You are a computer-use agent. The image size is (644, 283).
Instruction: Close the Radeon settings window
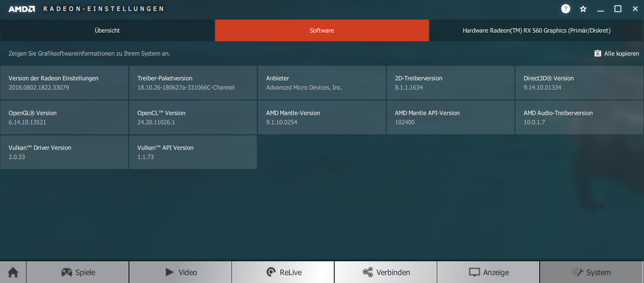click(x=635, y=9)
